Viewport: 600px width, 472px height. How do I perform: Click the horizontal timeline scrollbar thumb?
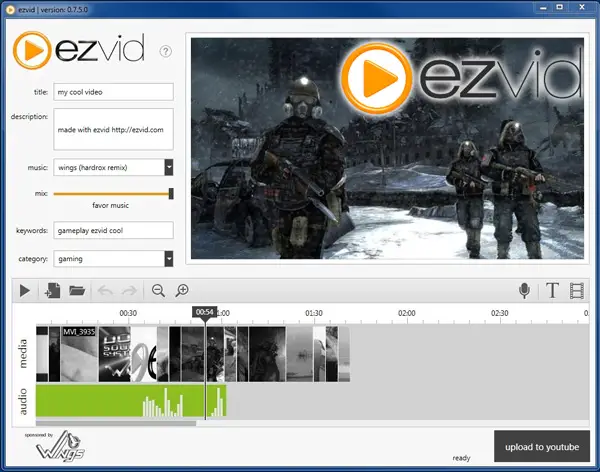coord(116,423)
